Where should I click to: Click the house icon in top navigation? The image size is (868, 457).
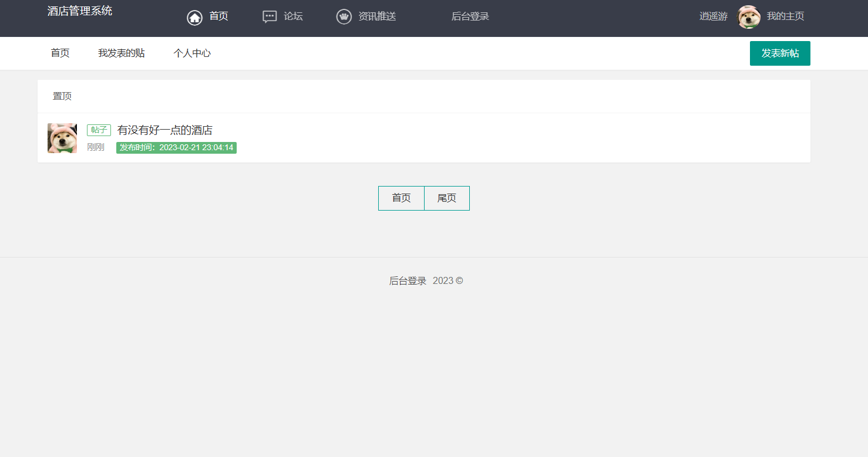tap(194, 18)
